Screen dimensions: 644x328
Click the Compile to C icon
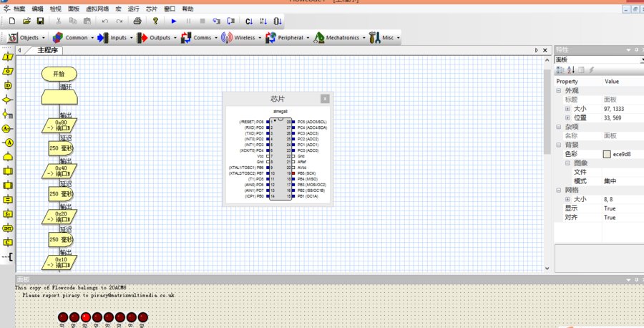point(249,21)
